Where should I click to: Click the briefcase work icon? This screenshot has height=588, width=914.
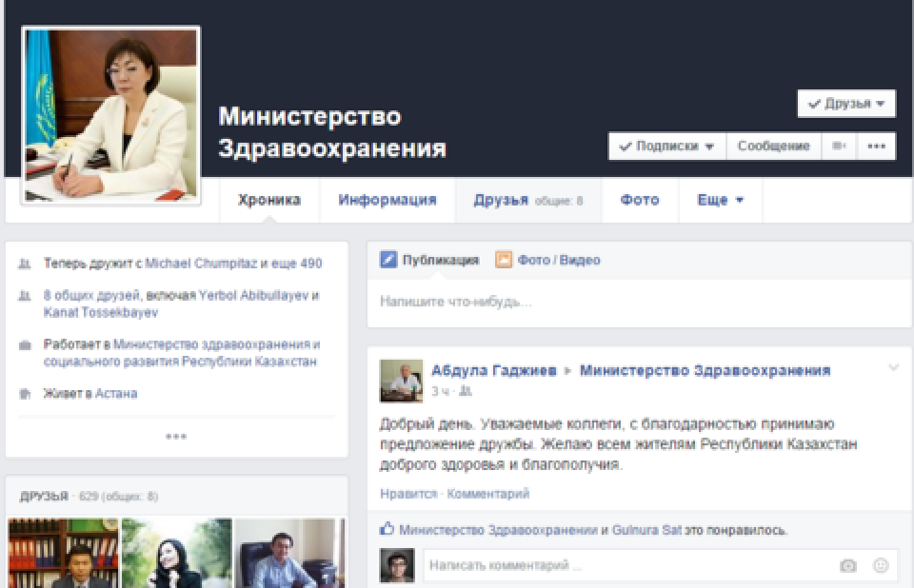[x=25, y=345]
